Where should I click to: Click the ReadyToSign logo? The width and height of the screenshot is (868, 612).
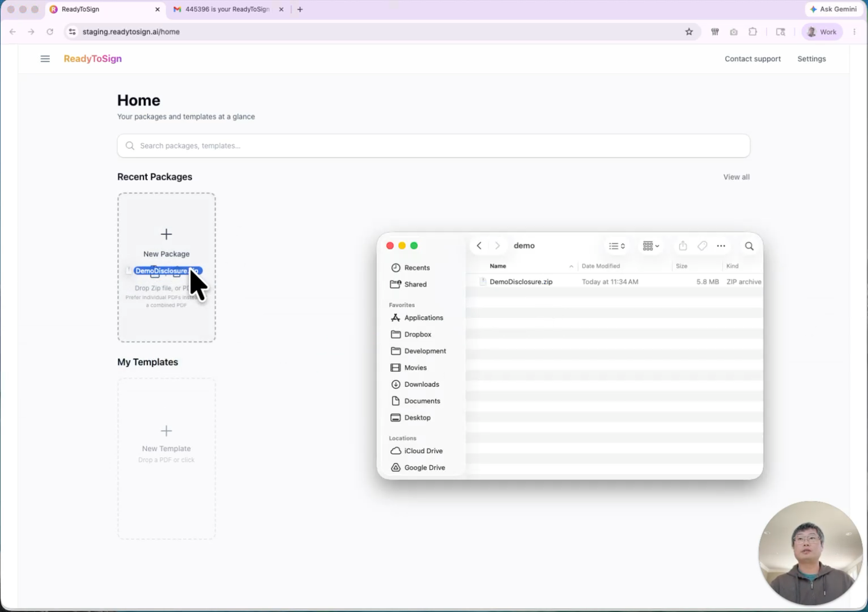(x=93, y=59)
